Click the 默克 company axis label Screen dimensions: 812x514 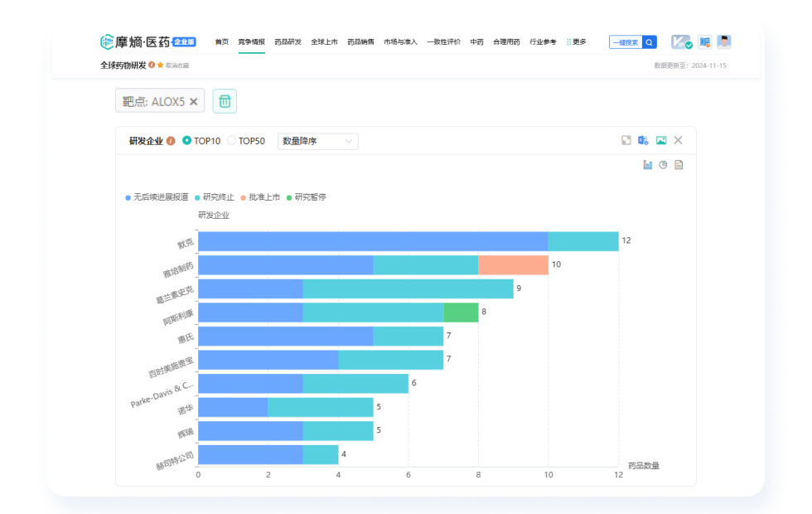coord(186,244)
